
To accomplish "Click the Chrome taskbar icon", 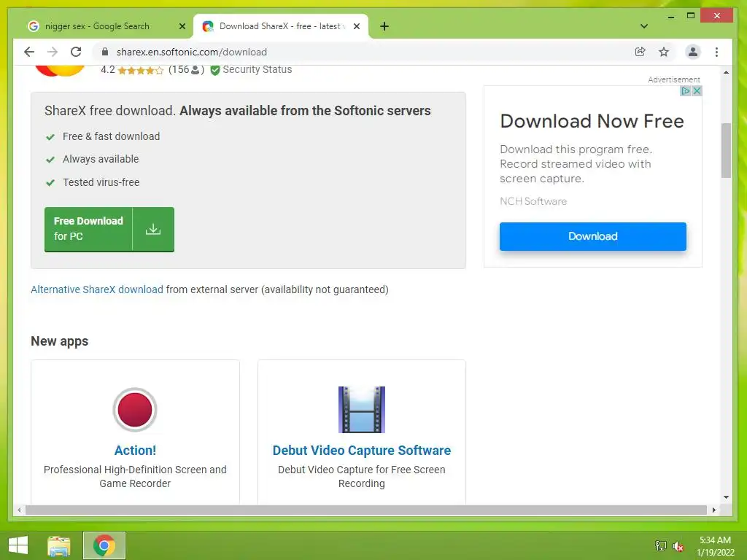I will 104,545.
